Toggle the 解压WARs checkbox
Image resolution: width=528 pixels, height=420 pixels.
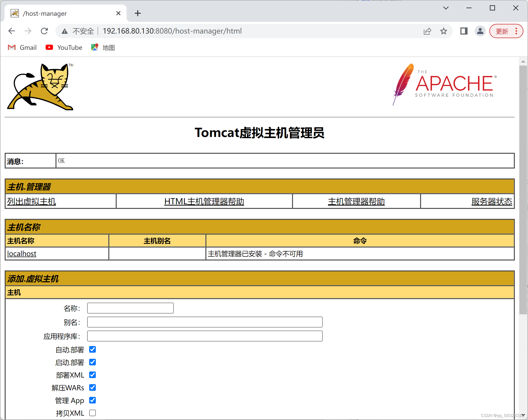(x=92, y=387)
